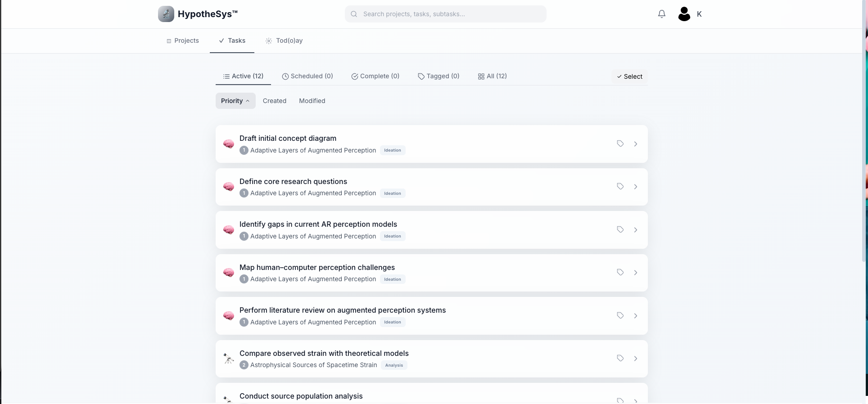Click priority 1 badge on Perform literature review
This screenshot has width=868, height=404.
pyautogui.click(x=244, y=322)
